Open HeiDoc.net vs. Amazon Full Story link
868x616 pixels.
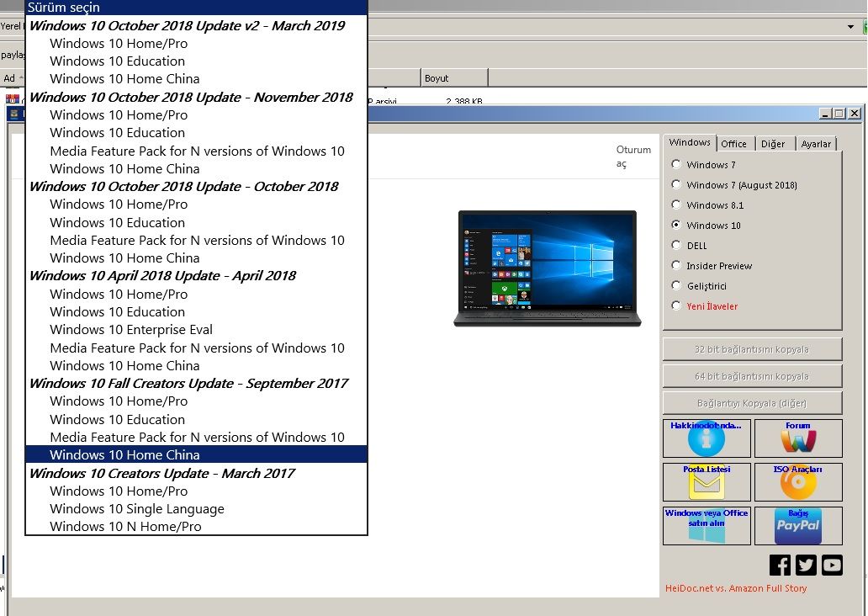click(x=736, y=588)
